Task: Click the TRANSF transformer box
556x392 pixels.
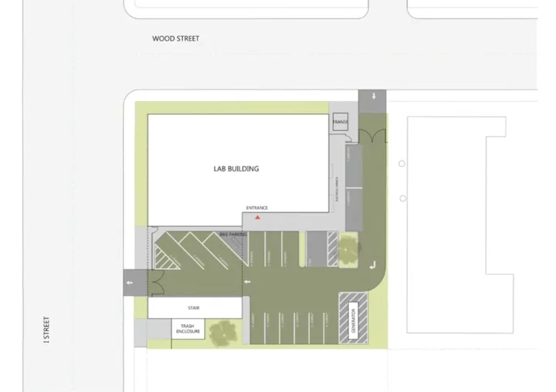Action: (x=341, y=123)
